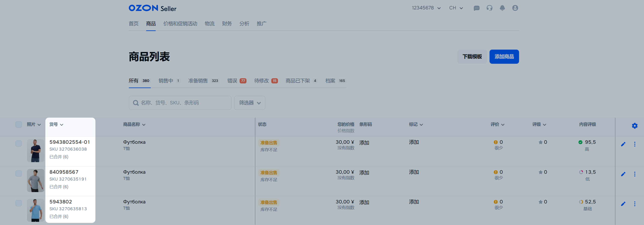This screenshot has width=644, height=225.
Task: Click the 添加商品 button
Action: coord(504,57)
